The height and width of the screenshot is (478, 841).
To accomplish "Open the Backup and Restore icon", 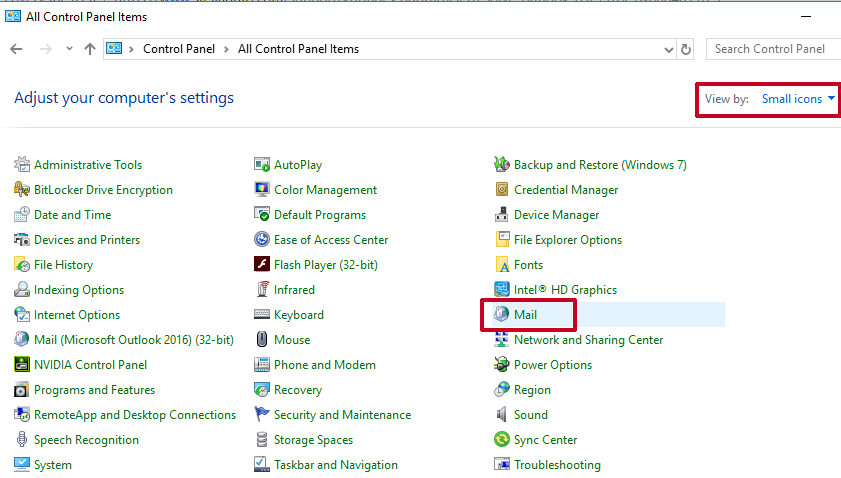I will click(x=501, y=164).
